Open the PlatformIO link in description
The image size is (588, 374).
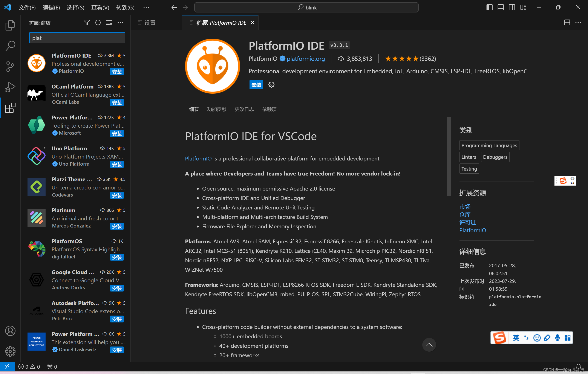click(198, 159)
